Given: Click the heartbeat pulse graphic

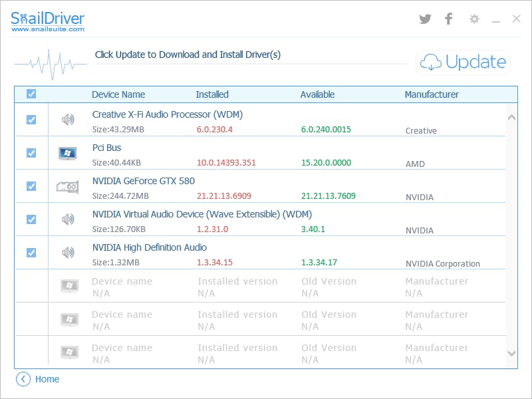Looking at the screenshot, I should [51, 65].
